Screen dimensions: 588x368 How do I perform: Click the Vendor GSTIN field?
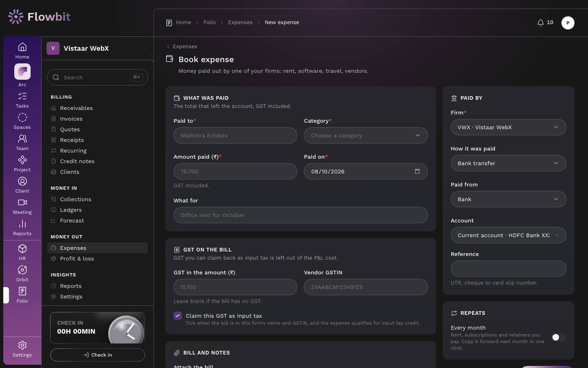tap(366, 287)
